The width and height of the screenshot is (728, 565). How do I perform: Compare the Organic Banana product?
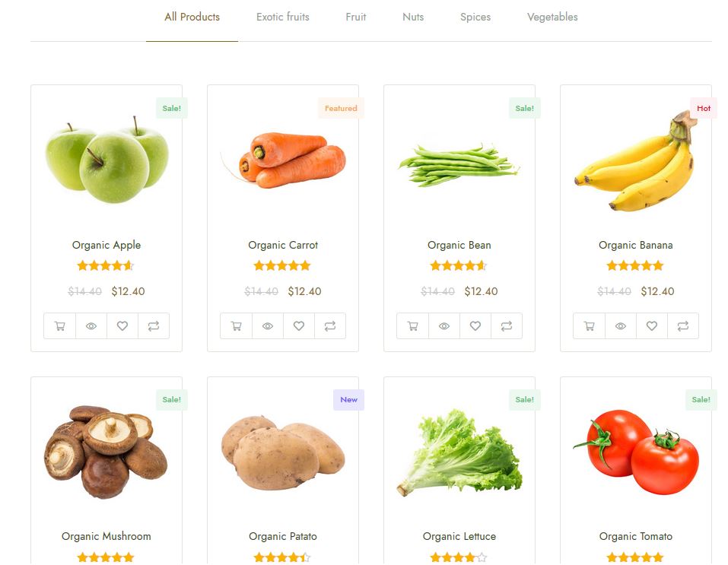pyautogui.click(x=683, y=326)
